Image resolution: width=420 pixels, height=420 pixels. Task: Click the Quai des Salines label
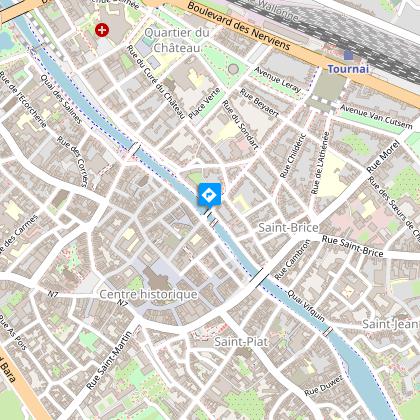[x=61, y=99]
